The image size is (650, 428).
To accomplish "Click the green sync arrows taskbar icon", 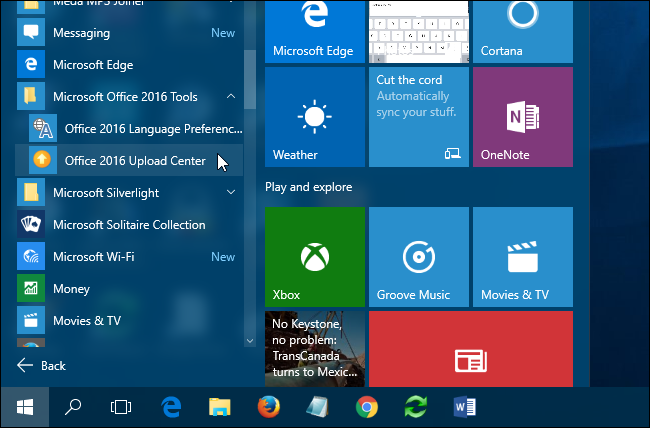I will (x=416, y=407).
